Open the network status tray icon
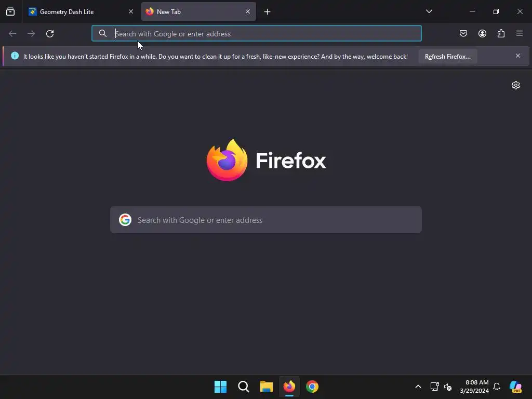Viewport: 532px width, 399px height. (x=435, y=387)
